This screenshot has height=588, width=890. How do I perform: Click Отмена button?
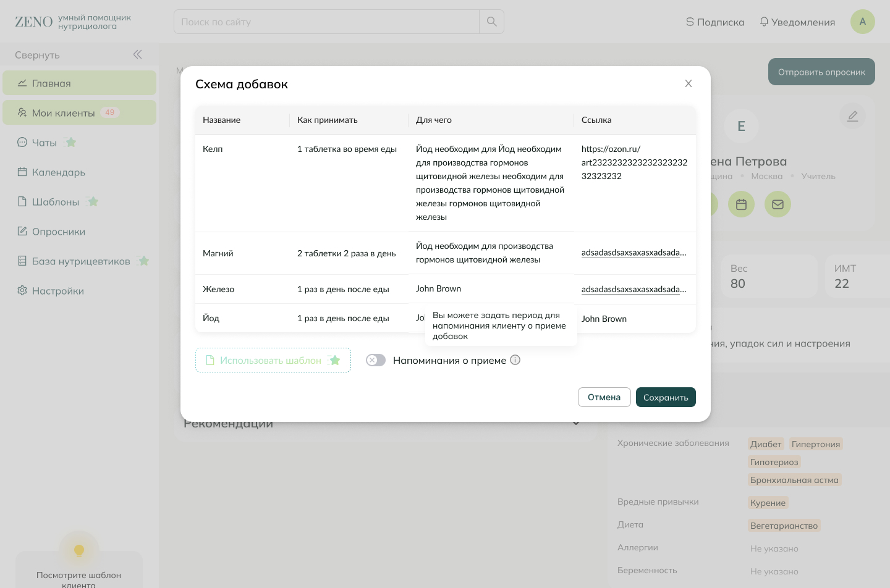(x=604, y=397)
